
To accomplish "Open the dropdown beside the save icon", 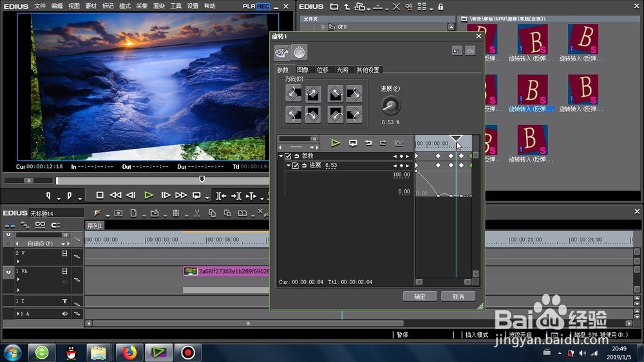I will click(x=186, y=215).
